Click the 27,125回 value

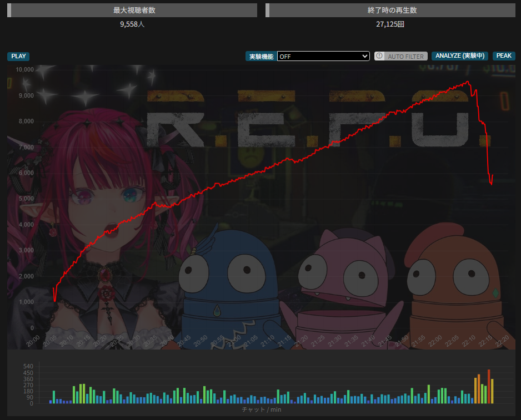(x=390, y=24)
